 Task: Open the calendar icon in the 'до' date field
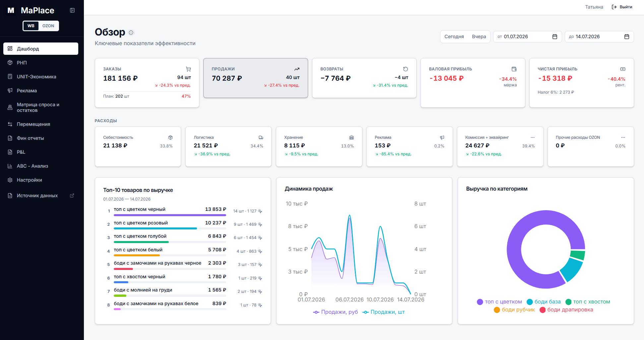(627, 37)
